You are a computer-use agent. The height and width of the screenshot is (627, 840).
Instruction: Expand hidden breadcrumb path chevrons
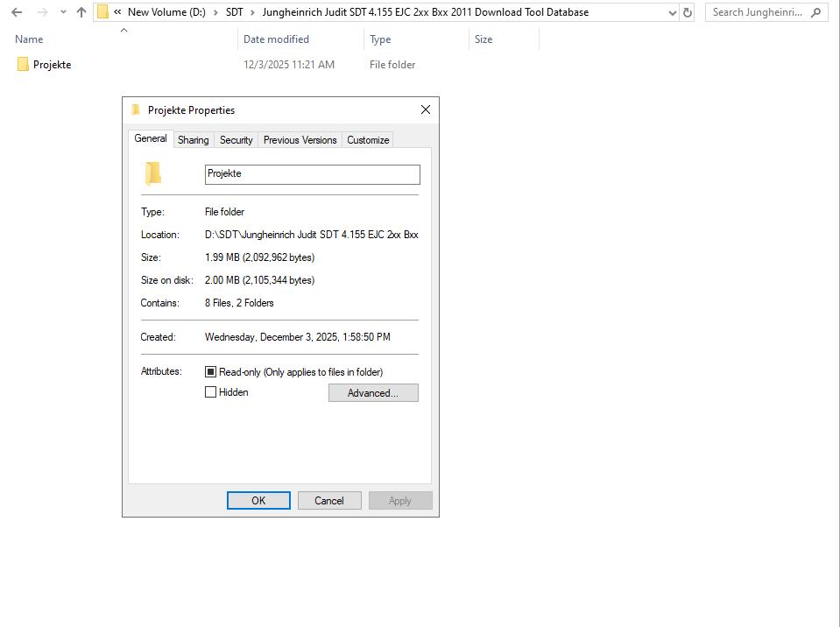(117, 11)
